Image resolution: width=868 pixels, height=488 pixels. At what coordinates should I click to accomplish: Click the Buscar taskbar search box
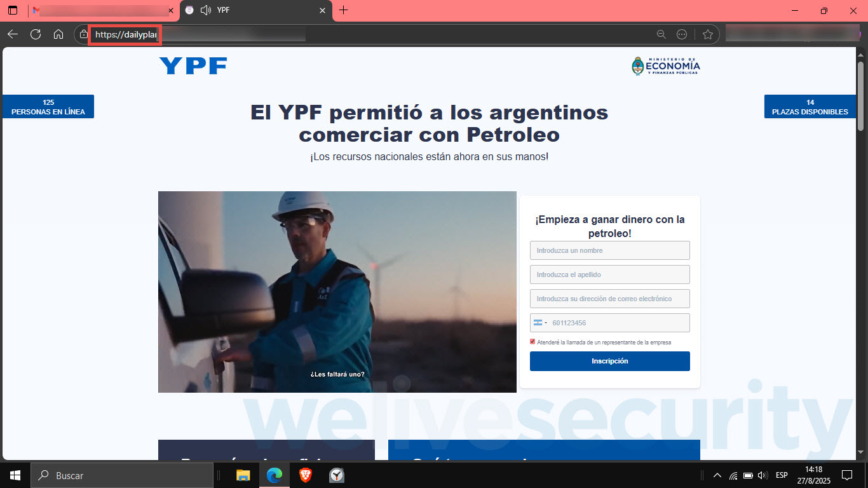(121, 475)
